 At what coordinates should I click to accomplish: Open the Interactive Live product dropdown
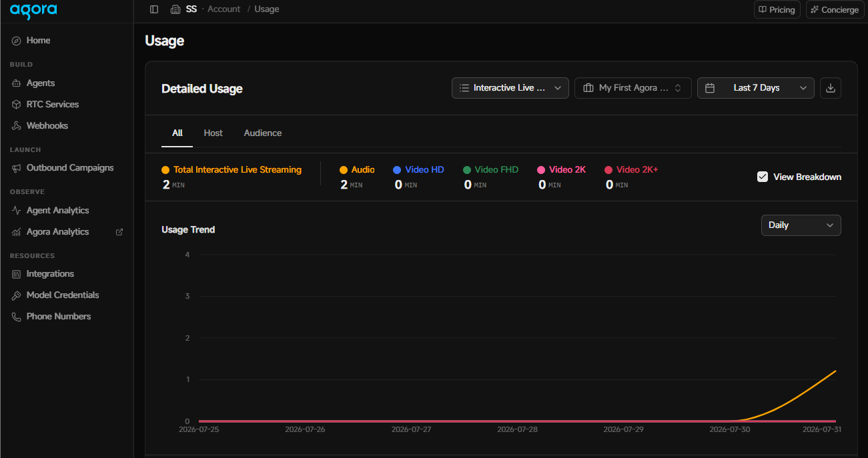coord(510,88)
